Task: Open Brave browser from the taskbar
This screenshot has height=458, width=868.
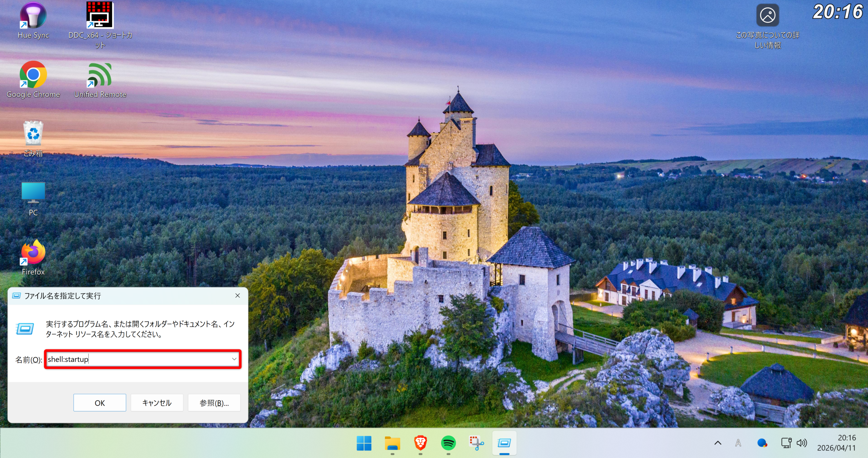Action: tap(420, 443)
